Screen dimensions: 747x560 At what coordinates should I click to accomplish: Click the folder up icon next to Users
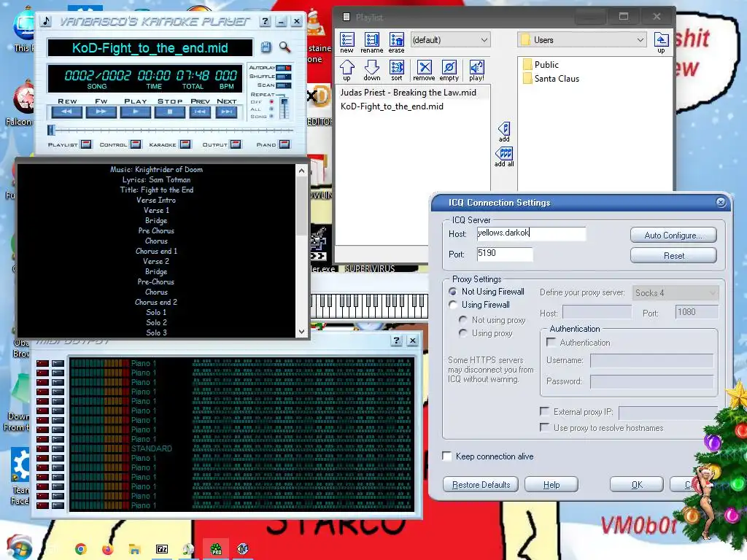click(x=661, y=42)
